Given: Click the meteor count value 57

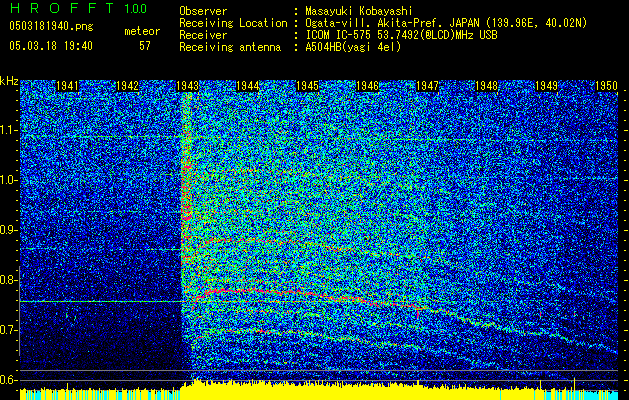Looking at the screenshot, I should pyautogui.click(x=145, y=46).
